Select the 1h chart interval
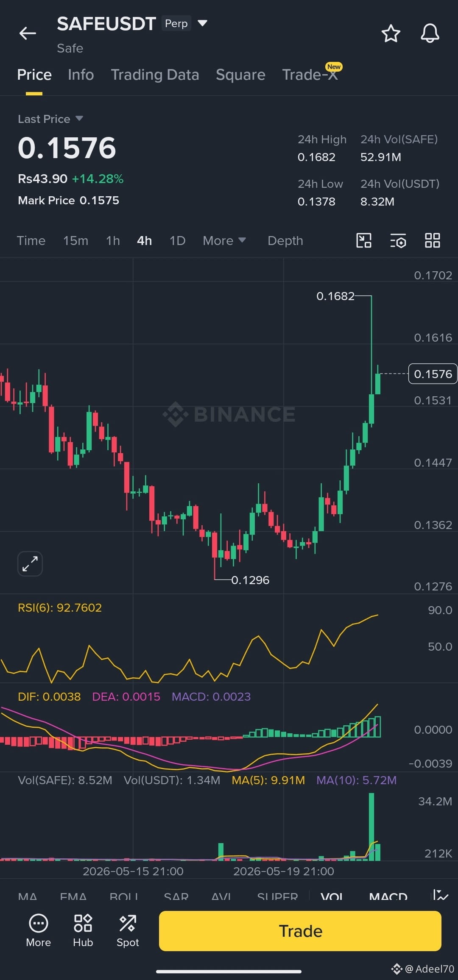This screenshot has height=980, width=458. tap(113, 241)
